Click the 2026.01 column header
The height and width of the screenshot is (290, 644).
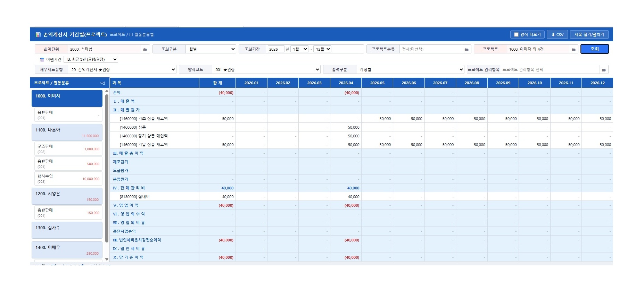tap(251, 83)
